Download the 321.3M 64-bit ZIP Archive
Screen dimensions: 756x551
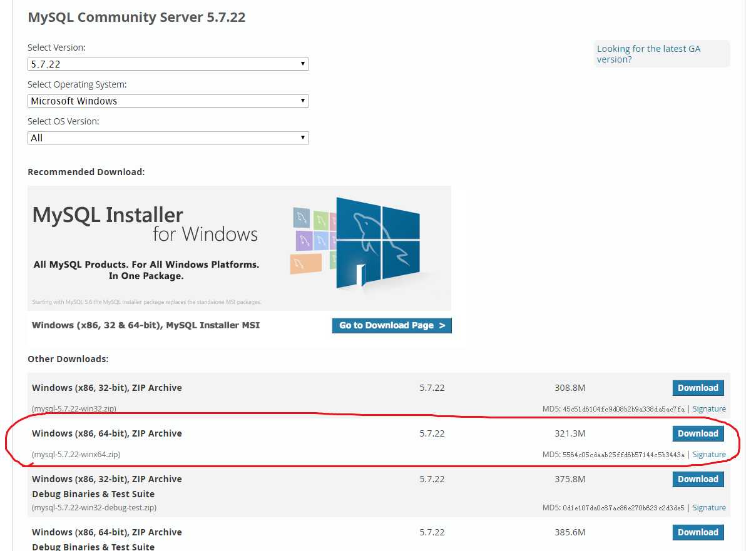click(698, 433)
